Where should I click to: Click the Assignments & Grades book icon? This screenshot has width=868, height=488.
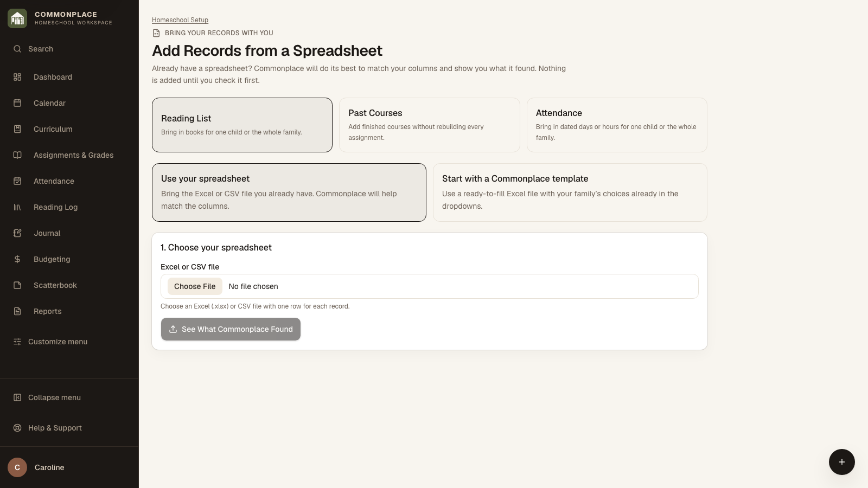[x=17, y=155]
